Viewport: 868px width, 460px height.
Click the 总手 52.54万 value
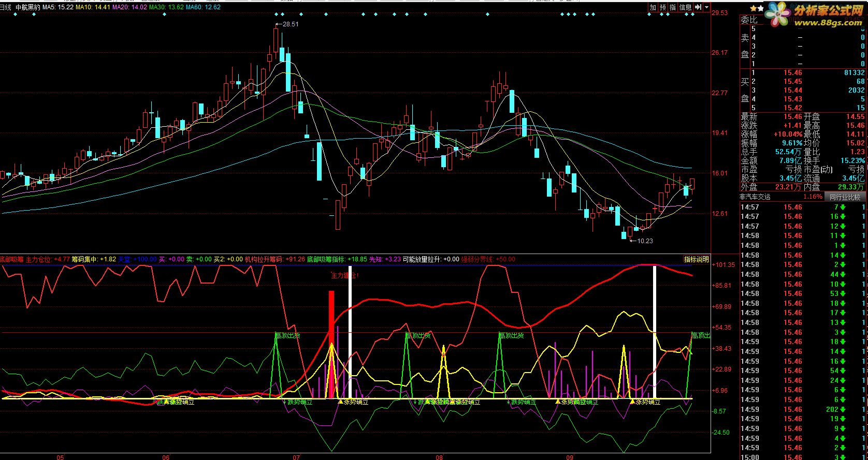pos(789,152)
